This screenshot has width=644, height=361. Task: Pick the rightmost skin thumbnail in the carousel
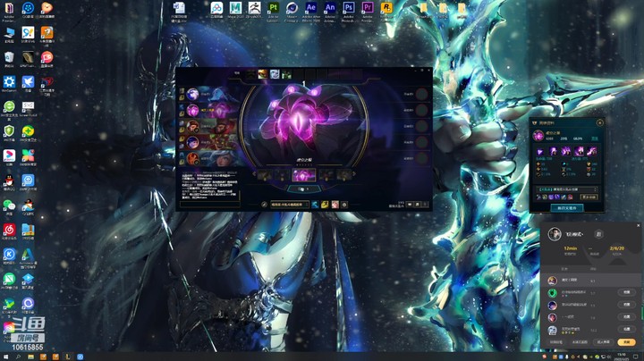(x=344, y=175)
